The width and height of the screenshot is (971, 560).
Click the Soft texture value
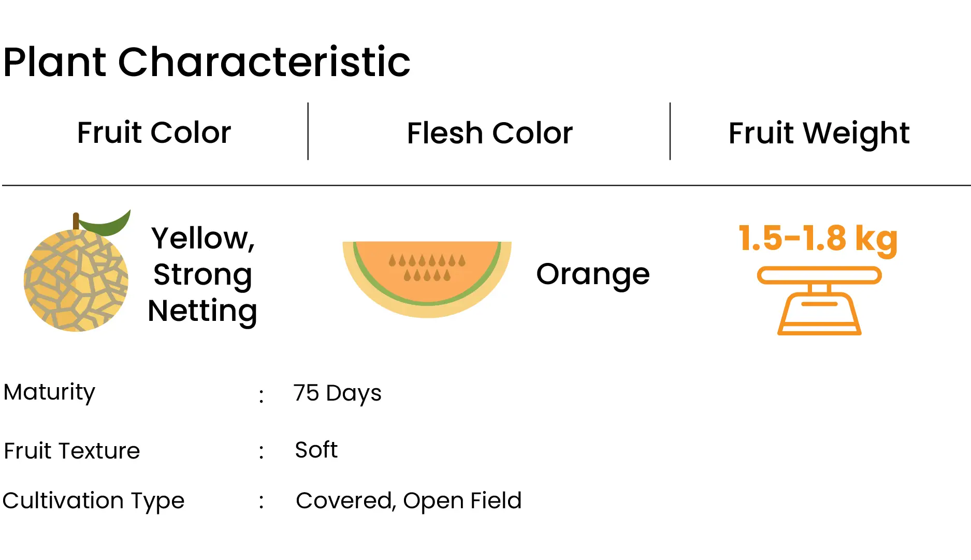316,450
